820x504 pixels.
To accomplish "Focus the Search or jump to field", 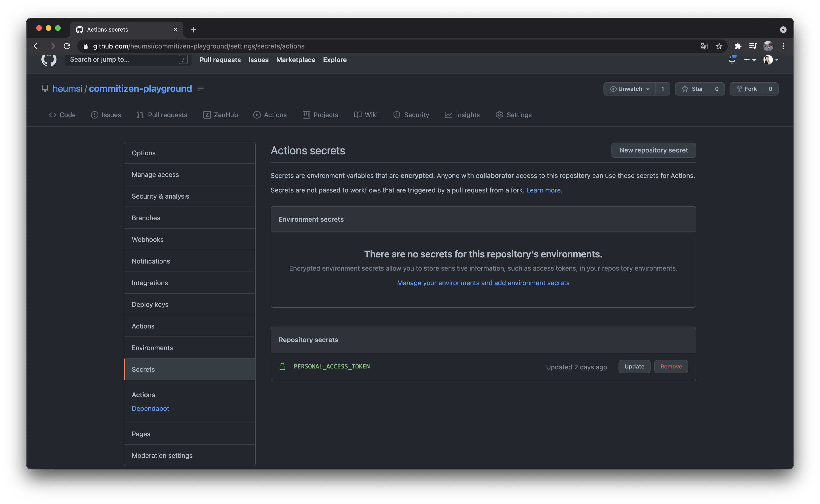I will tap(123, 59).
